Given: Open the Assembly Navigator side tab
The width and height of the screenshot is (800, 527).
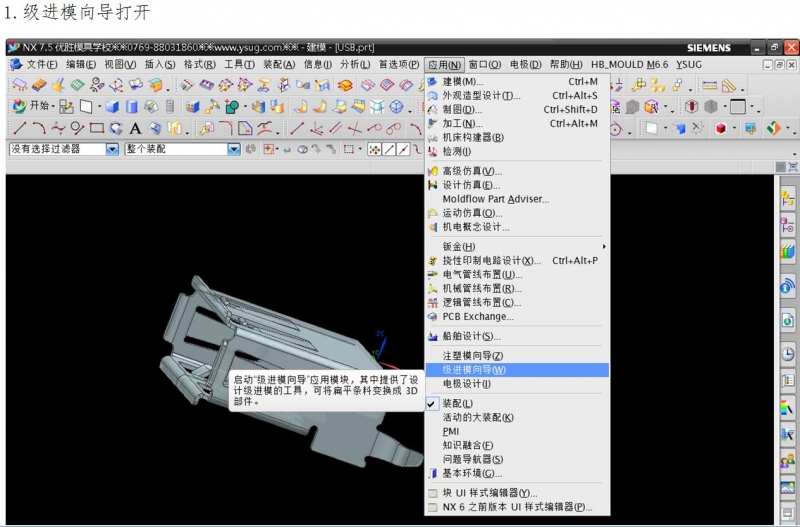Looking at the screenshot, I should (x=788, y=198).
